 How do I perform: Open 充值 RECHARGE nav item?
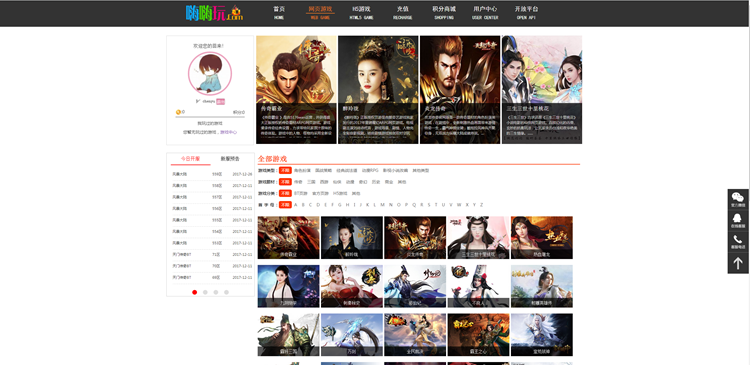pos(402,13)
